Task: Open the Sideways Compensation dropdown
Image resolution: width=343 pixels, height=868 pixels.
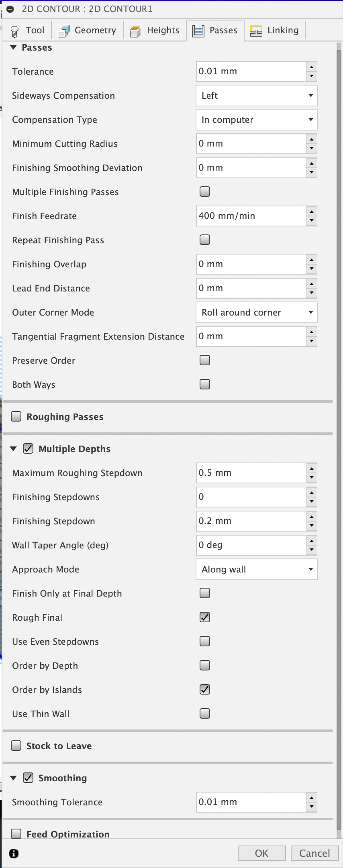Action: [x=257, y=96]
